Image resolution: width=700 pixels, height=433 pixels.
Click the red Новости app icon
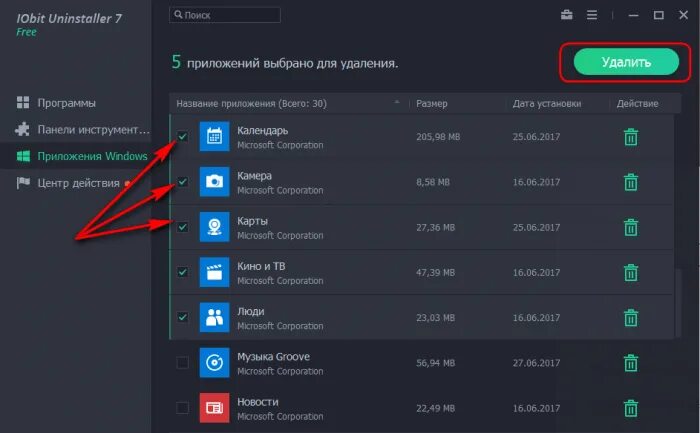coord(214,408)
